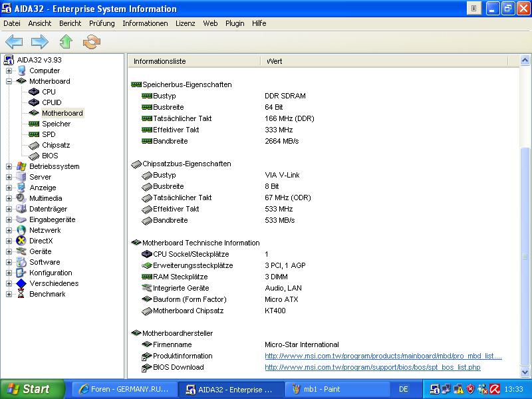
Task: Open the Prüfung menu
Action: [102, 23]
